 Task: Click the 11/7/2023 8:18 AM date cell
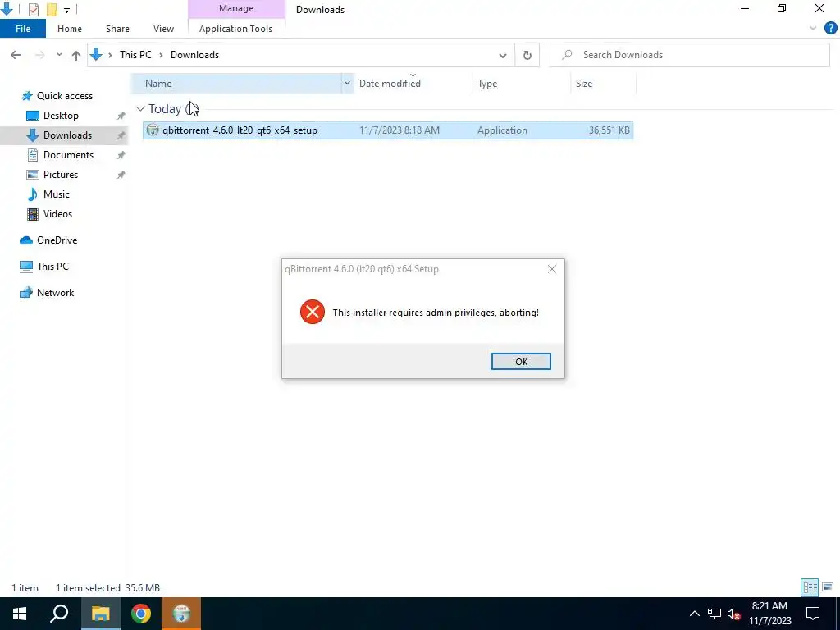399,130
